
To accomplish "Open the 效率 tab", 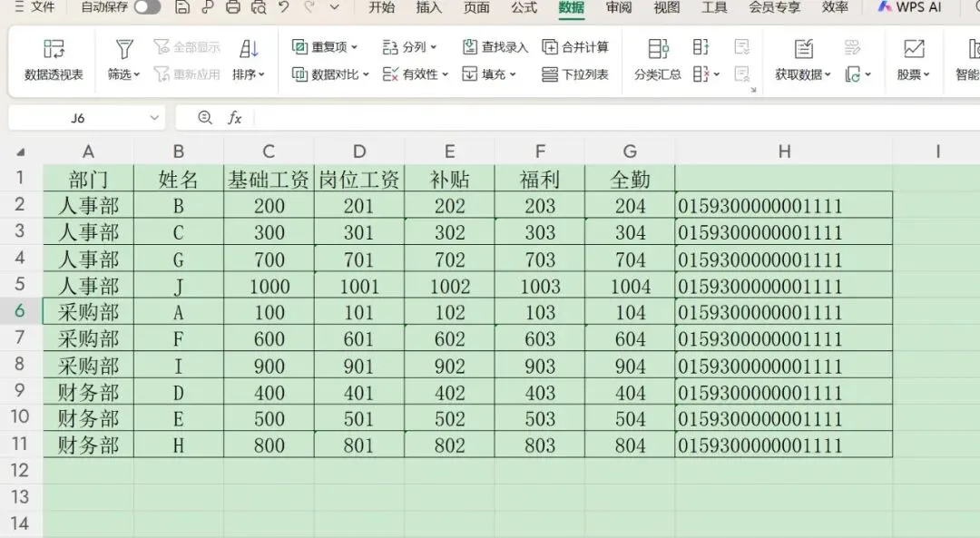I will pos(835,7).
